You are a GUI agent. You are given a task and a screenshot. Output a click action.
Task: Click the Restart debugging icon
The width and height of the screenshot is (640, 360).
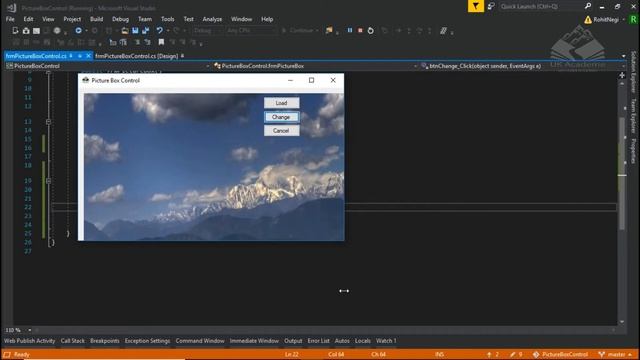[x=370, y=31]
